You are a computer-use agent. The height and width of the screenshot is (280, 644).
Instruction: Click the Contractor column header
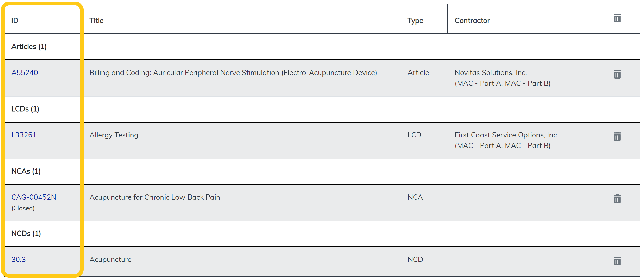pos(472,21)
